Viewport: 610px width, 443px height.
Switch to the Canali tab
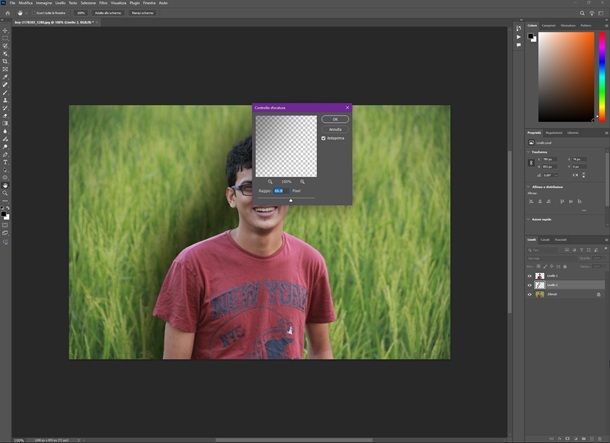pos(545,240)
